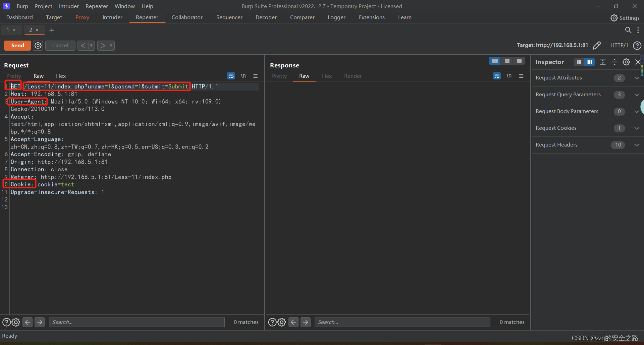
Task: Open the Repeater send options gear
Action: [38, 46]
